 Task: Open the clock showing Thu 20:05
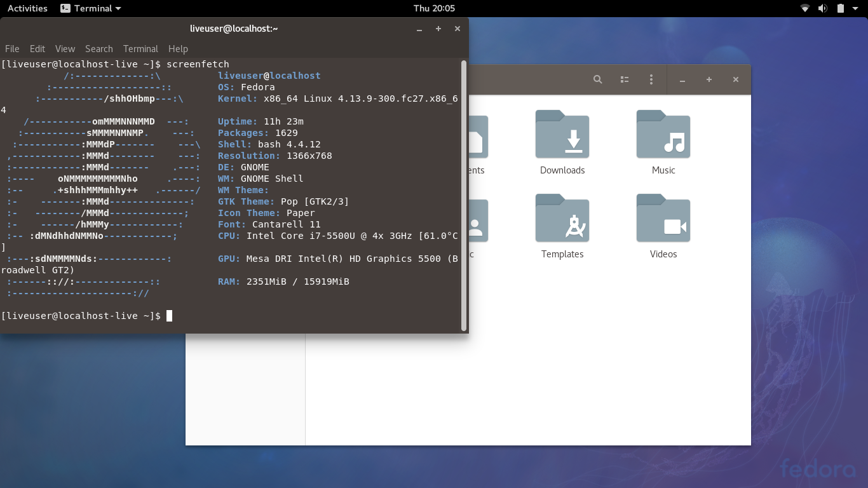[434, 8]
